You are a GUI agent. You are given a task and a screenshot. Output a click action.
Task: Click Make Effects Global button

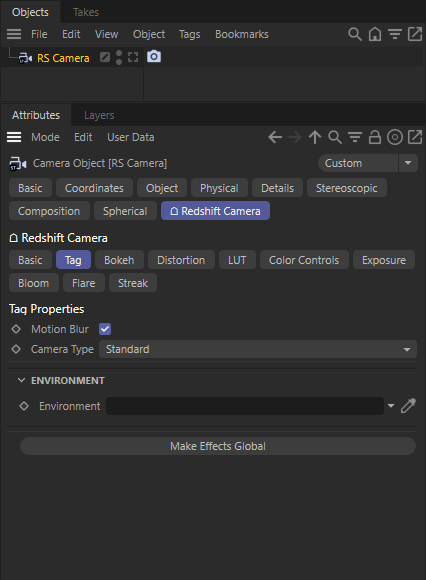[x=218, y=446]
